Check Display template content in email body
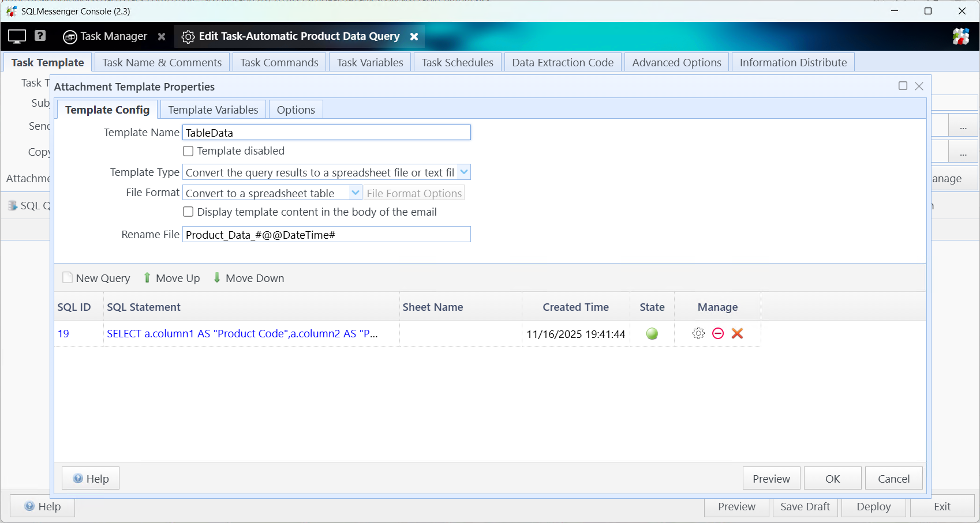The image size is (980, 523). point(188,212)
